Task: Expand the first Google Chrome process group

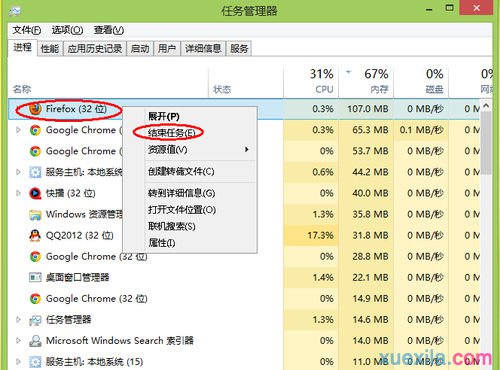Action: [18, 130]
